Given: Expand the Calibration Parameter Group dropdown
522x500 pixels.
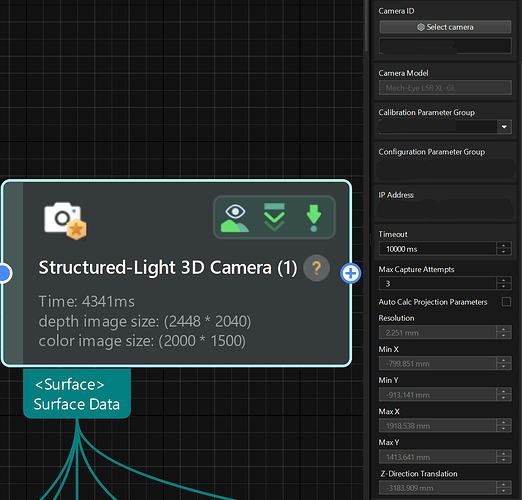Looking at the screenshot, I should point(504,127).
